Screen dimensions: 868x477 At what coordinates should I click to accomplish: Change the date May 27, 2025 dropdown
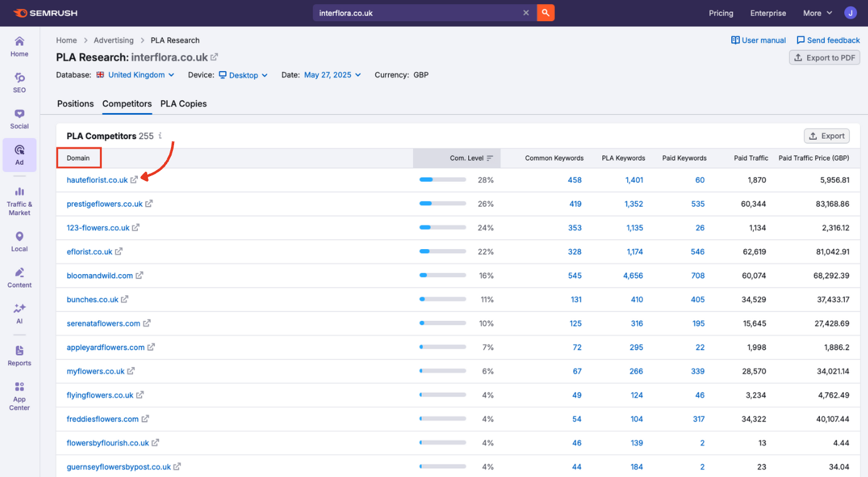click(x=332, y=75)
